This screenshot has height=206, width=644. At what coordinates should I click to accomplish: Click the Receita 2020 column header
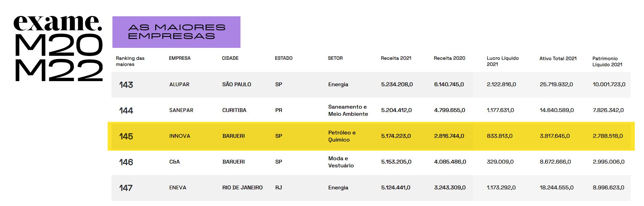449,58
